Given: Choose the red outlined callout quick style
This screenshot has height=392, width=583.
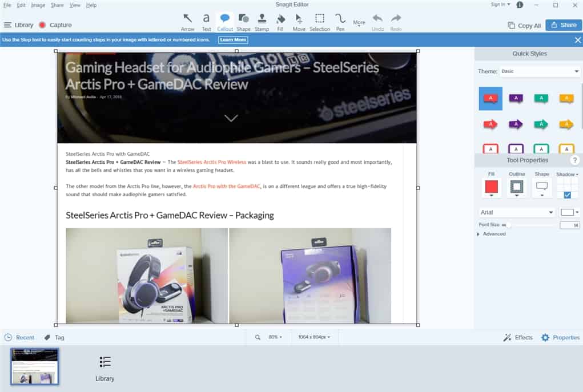Looking at the screenshot, I should click(490, 148).
